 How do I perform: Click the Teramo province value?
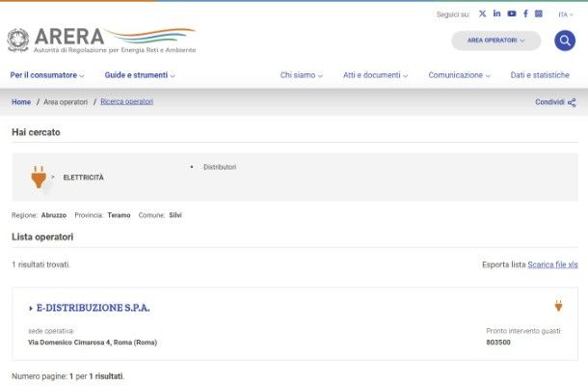[119, 215]
